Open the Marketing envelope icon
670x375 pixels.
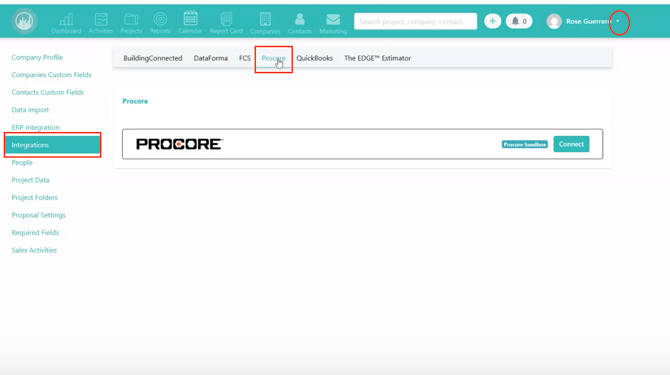click(333, 23)
